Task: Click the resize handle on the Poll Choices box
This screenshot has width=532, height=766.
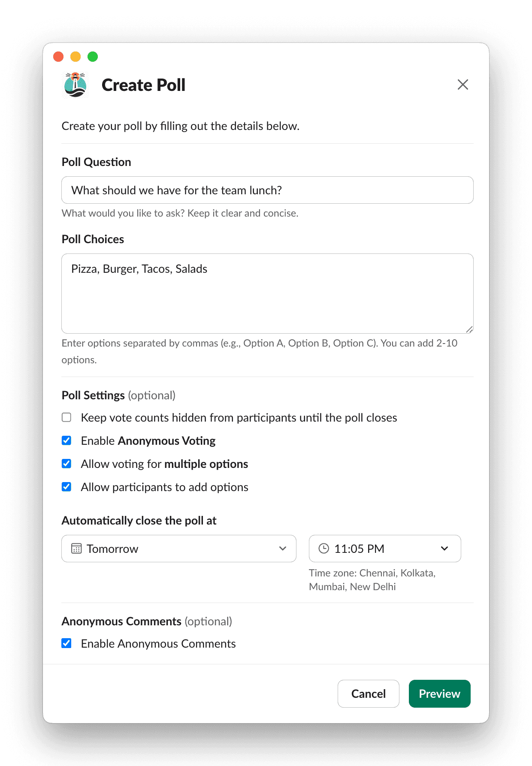Action: coord(469,329)
